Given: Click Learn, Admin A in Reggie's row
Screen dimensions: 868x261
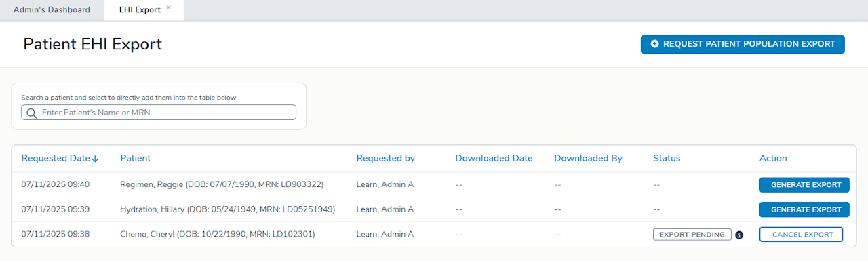Looking at the screenshot, I should click(x=384, y=184).
